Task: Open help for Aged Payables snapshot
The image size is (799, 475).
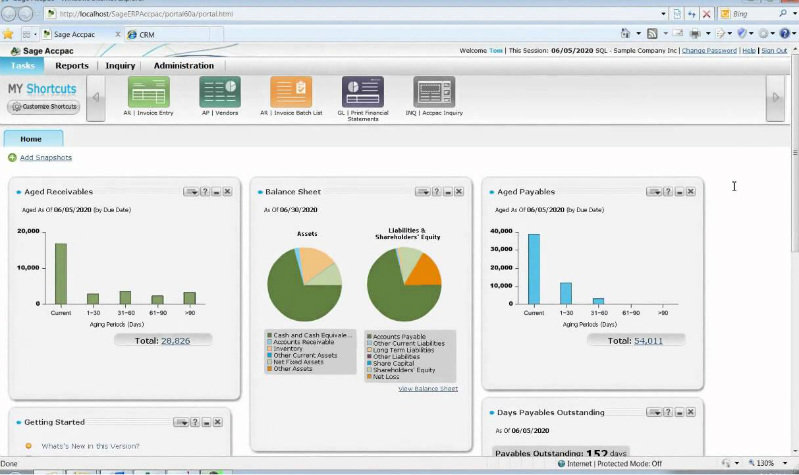Action: coord(668,192)
